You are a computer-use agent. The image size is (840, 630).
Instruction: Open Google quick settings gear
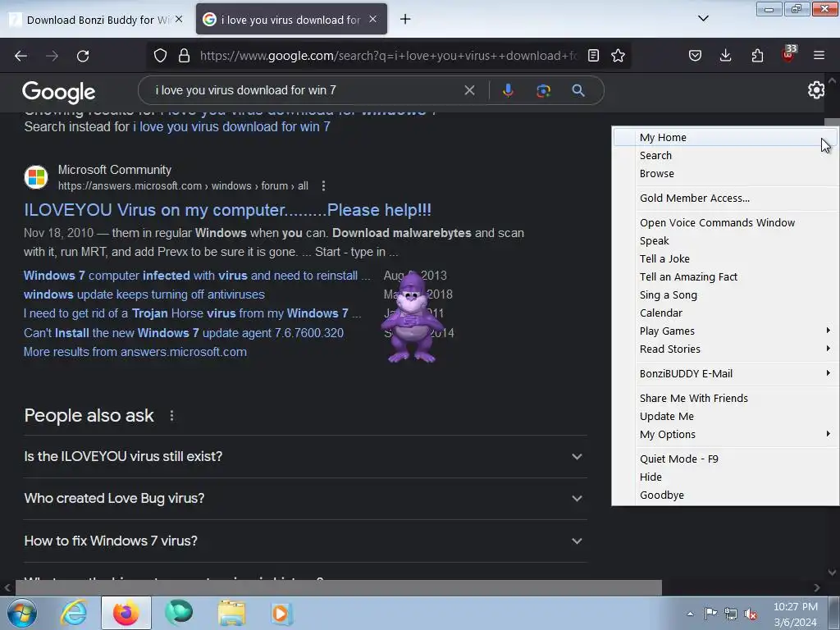pos(816,90)
